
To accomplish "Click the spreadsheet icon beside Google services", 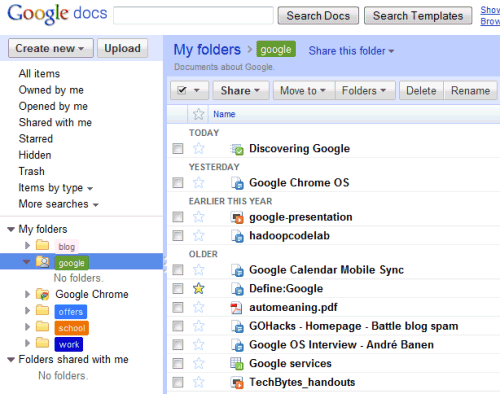I will [237, 364].
